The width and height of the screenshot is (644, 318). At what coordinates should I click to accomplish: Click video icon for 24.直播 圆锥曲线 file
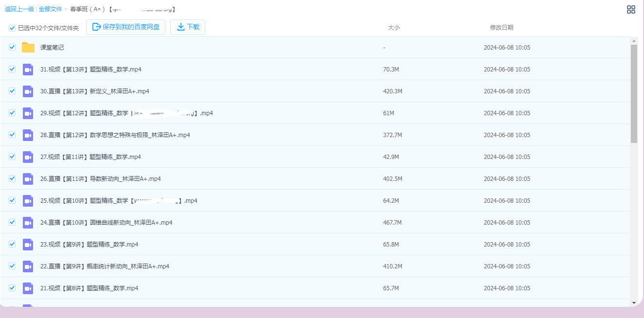[x=28, y=223]
